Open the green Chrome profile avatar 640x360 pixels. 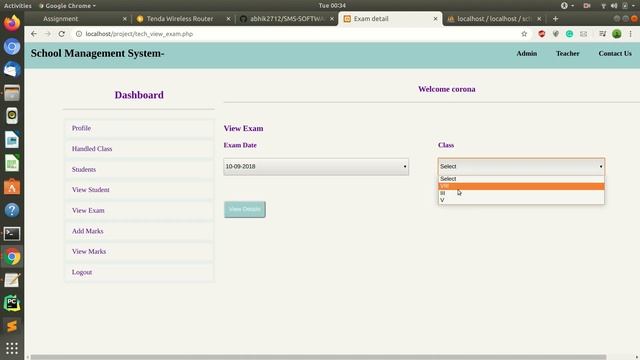[617, 34]
